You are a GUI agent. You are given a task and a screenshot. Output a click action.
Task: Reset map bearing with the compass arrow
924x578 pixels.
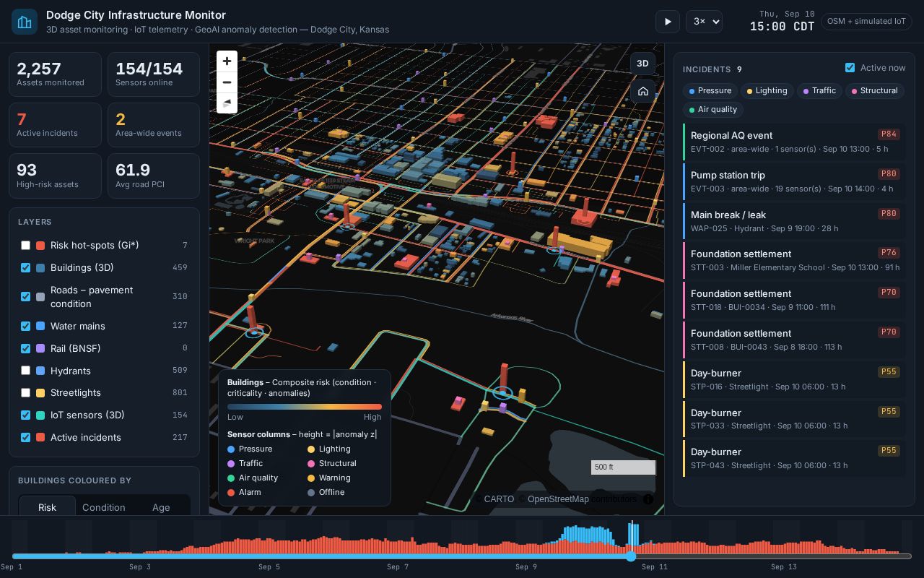227,103
